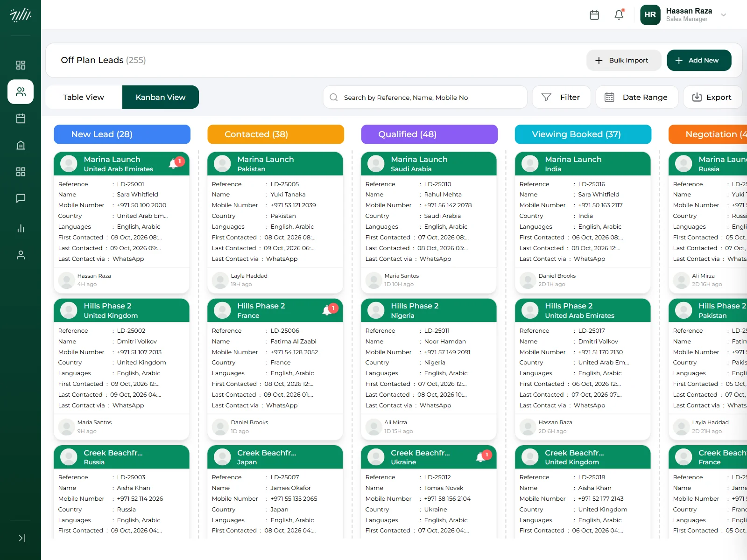Select Kanban View tab
Viewport: 747px width, 560px height.
click(x=161, y=97)
